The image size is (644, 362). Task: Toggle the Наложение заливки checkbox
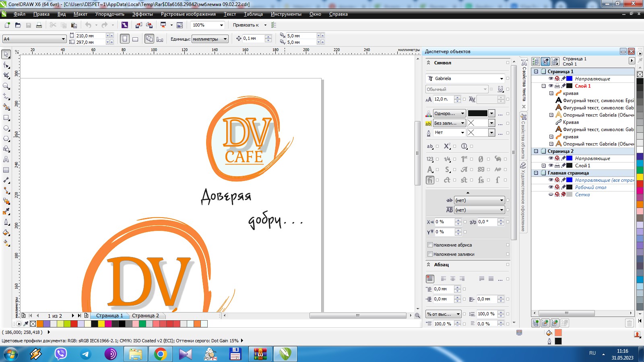point(430,254)
